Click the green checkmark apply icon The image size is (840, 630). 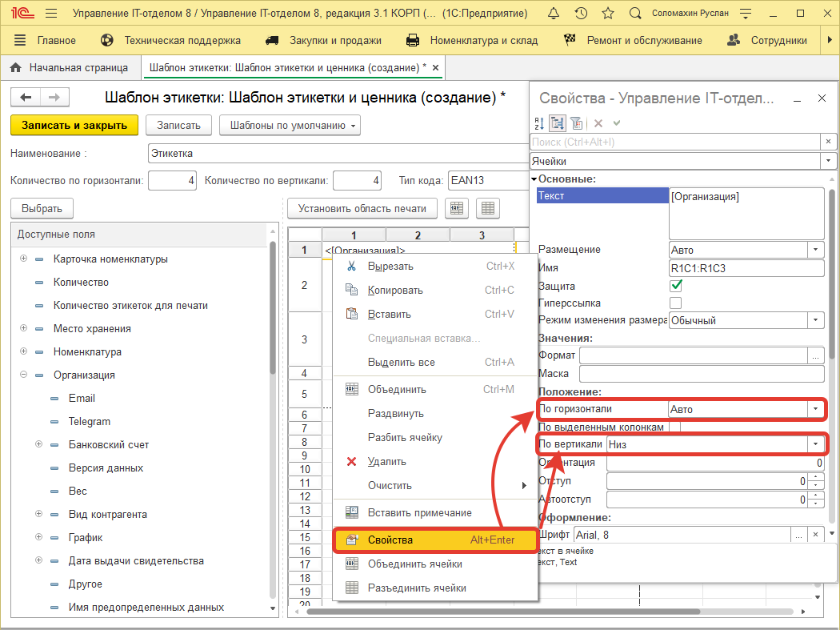617,122
